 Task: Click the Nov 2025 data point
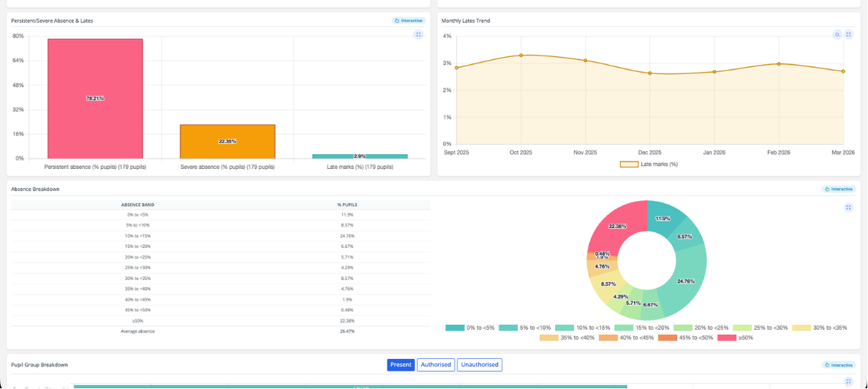click(x=585, y=60)
